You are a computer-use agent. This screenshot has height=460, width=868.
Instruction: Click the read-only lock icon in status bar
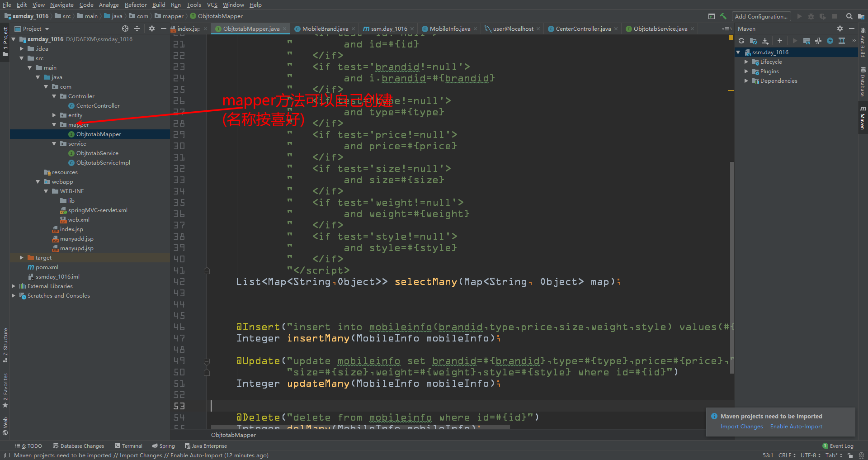(x=850, y=455)
